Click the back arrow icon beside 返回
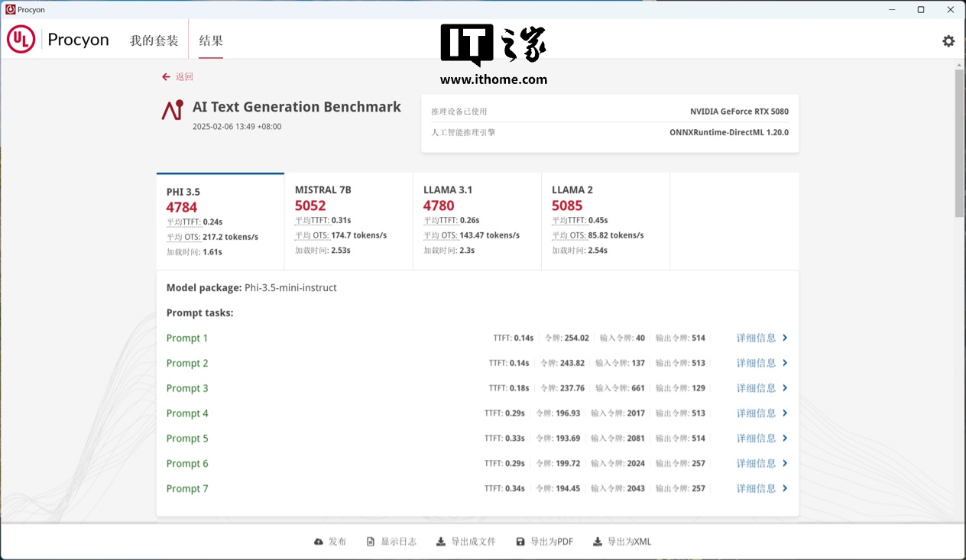Viewport: 966px width, 560px height. point(166,77)
